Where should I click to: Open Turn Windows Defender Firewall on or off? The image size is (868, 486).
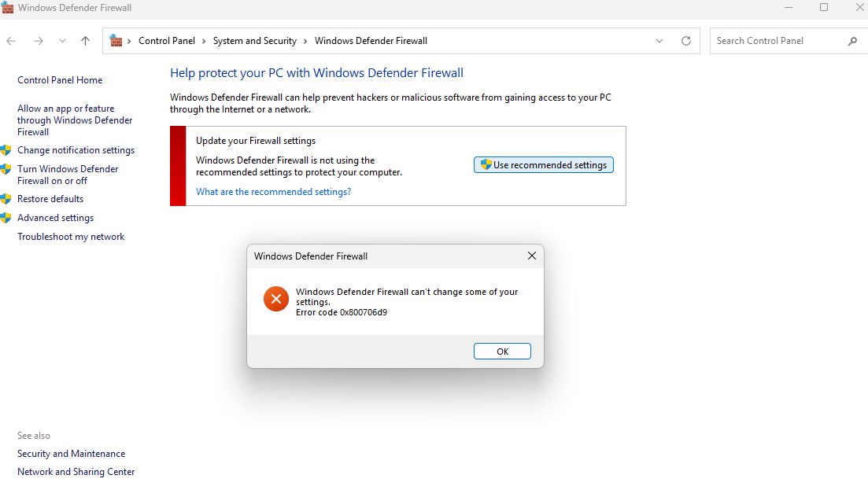68,175
